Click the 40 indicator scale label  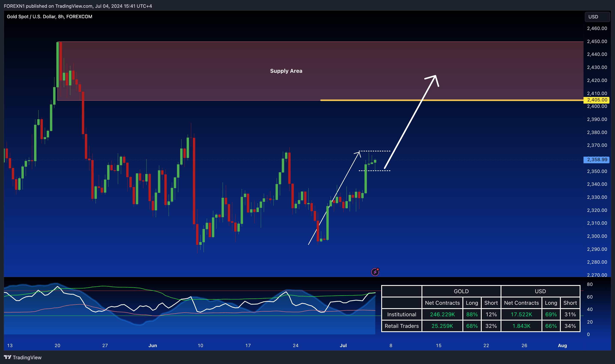590,309
